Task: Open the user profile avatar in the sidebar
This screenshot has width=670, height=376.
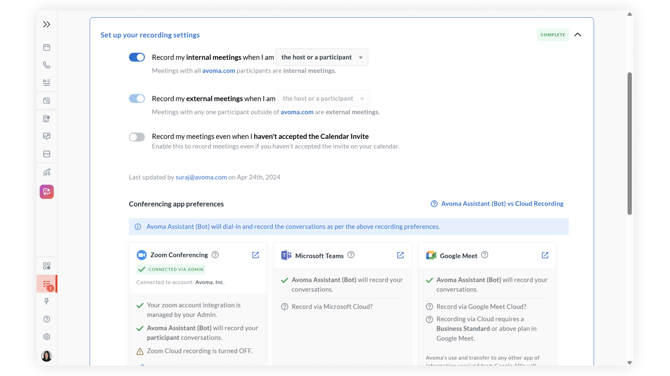Action: click(x=47, y=356)
